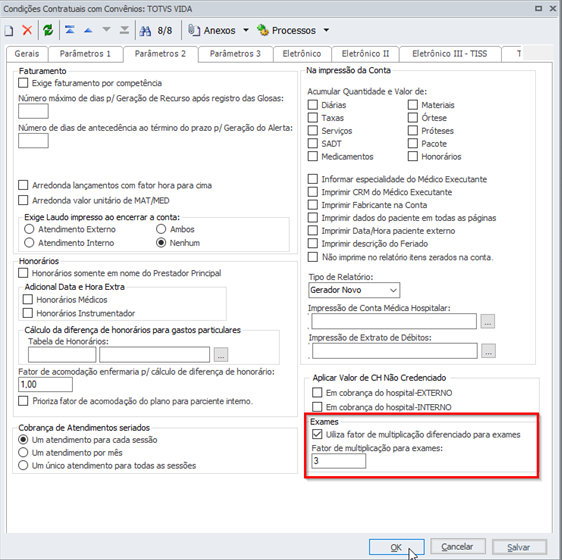This screenshot has width=562, height=560.
Task: Click número máximo de dias Recurso field
Action: pyautogui.click(x=33, y=111)
